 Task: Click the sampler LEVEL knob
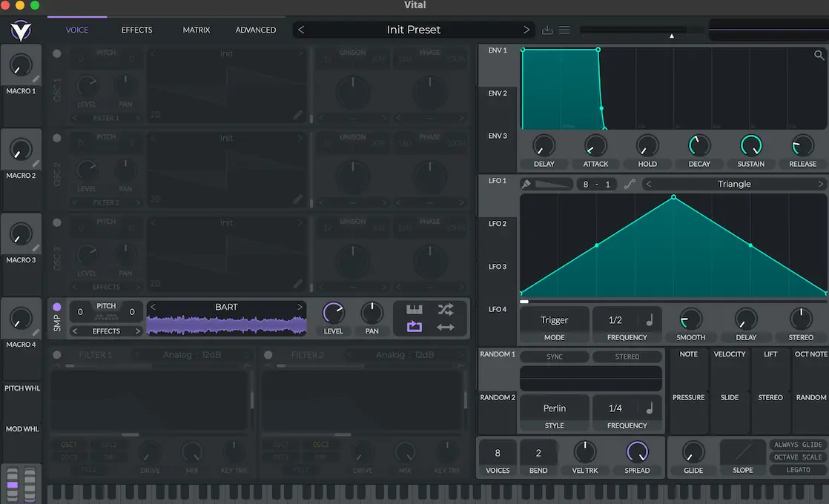tap(333, 314)
